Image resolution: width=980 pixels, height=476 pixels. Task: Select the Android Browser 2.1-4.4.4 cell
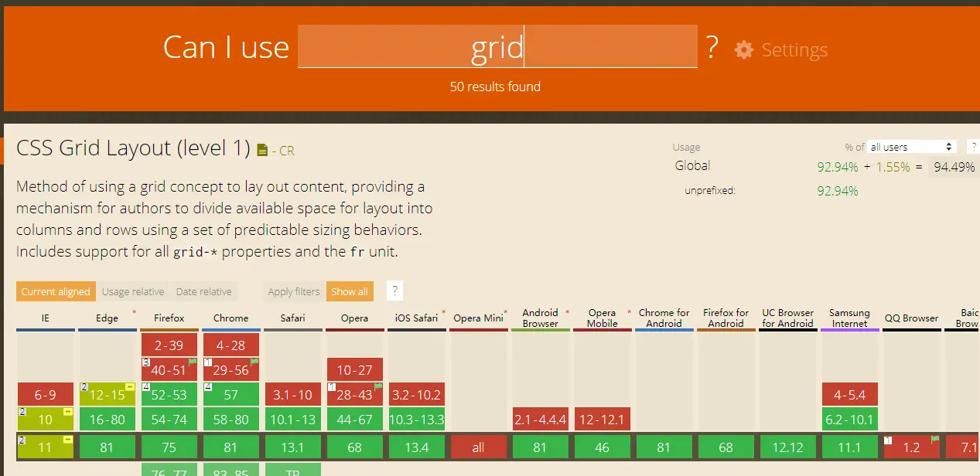pyautogui.click(x=541, y=419)
